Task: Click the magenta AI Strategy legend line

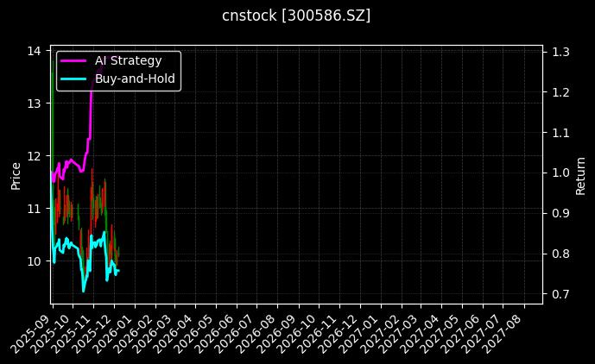Action: [73, 60]
